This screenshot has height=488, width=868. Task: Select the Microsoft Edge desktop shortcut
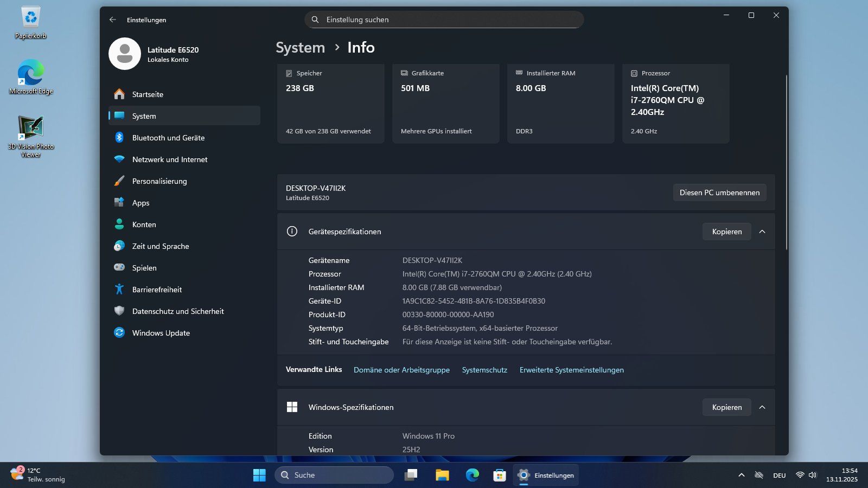point(31,77)
